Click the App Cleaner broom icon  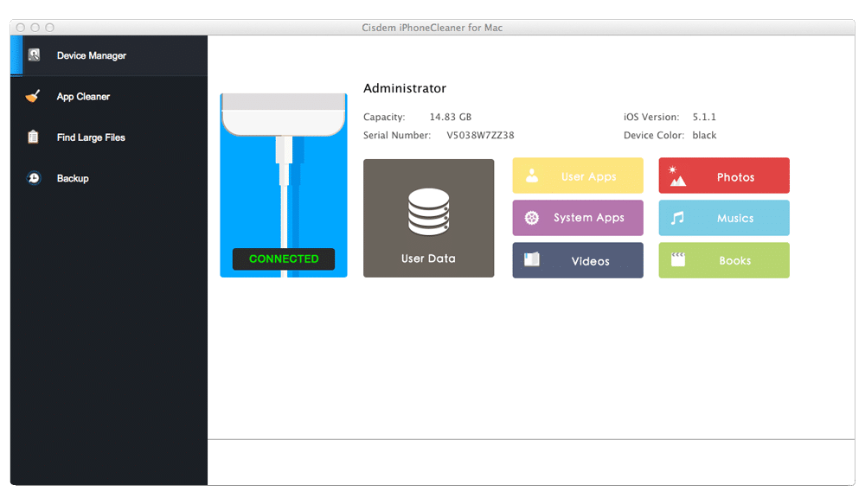pyautogui.click(x=33, y=97)
